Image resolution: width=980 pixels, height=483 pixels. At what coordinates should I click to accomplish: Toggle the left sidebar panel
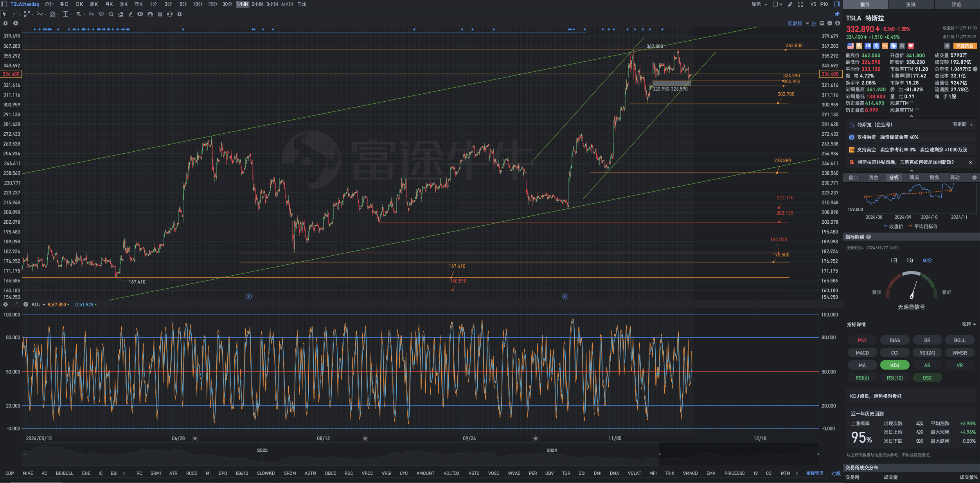[4, 4]
